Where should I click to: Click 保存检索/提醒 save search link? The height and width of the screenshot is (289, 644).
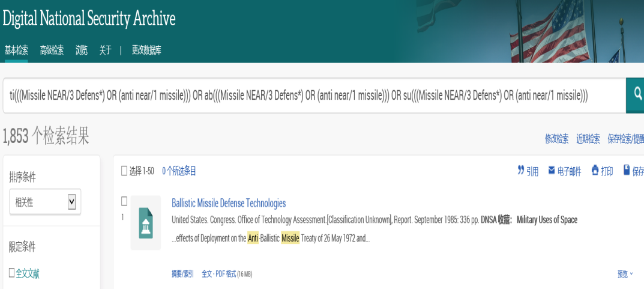coord(626,139)
